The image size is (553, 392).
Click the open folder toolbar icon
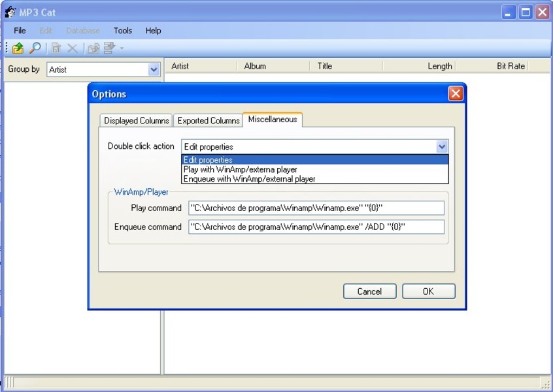point(18,48)
